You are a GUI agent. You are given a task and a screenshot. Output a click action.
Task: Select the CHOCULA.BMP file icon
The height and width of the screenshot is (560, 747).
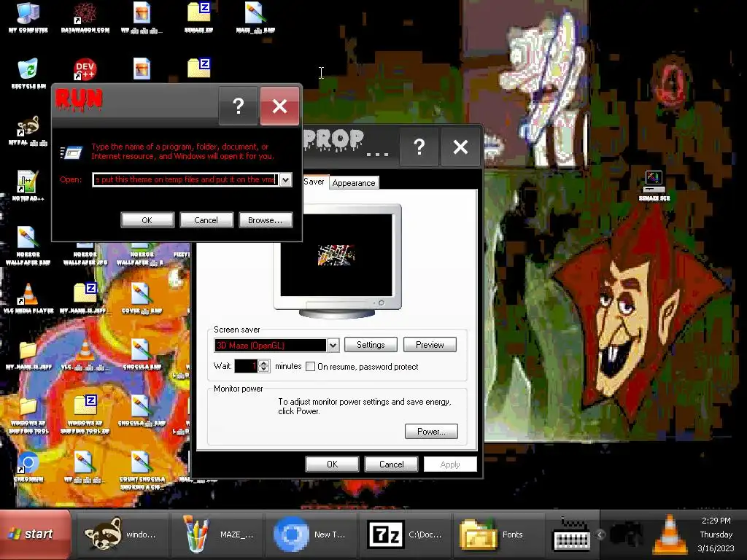[x=141, y=354]
